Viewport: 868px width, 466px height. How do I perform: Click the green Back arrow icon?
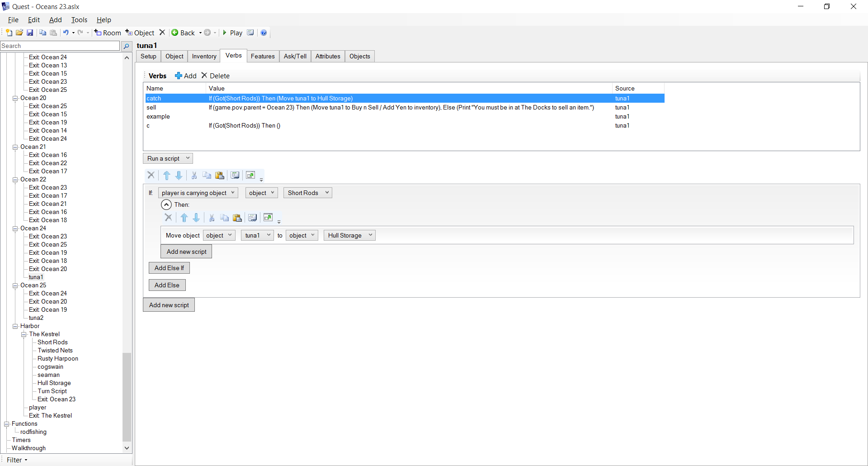click(175, 33)
